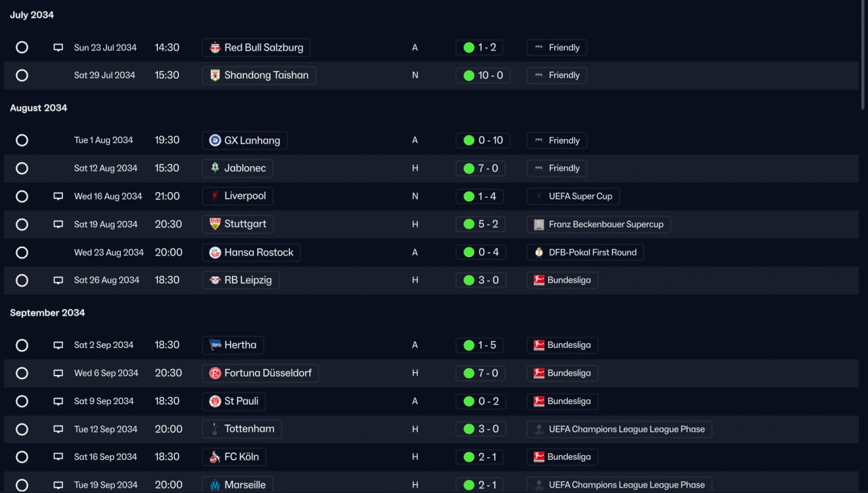The height and width of the screenshot is (493, 868).
Task: Click the Hertha club badge
Action: tap(215, 345)
